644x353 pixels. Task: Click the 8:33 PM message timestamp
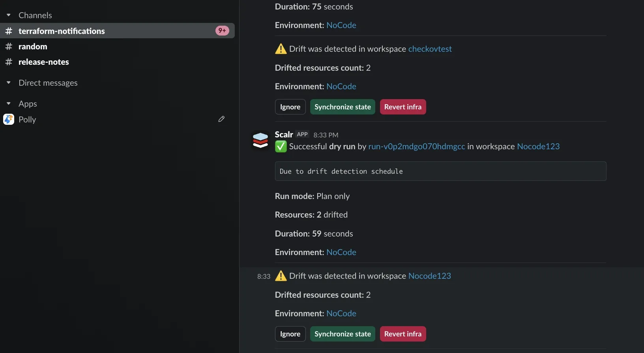tap(326, 135)
